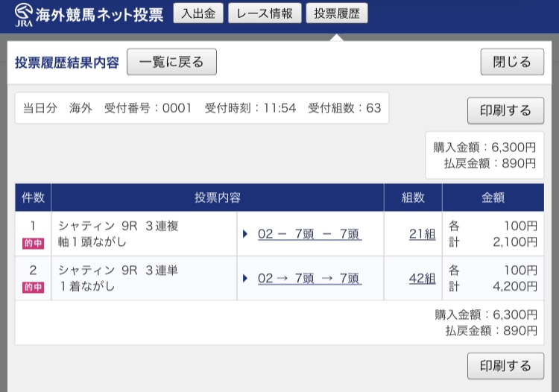Open the 入出金 menu

198,13
